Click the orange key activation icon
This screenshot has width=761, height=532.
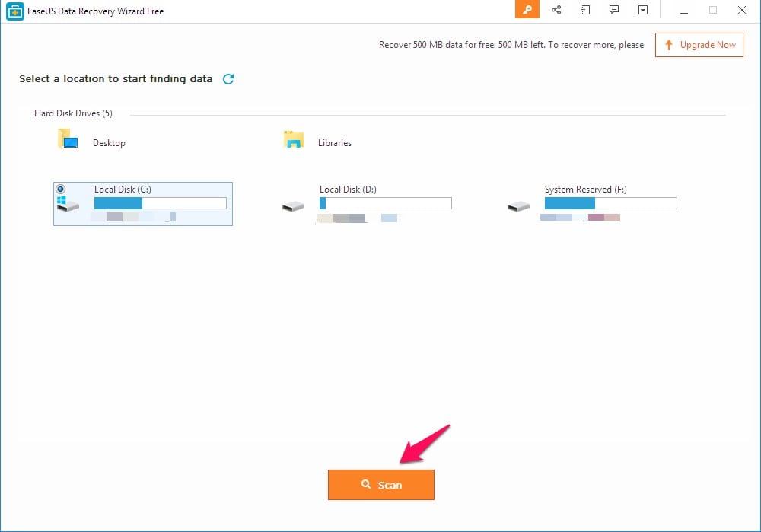point(527,10)
